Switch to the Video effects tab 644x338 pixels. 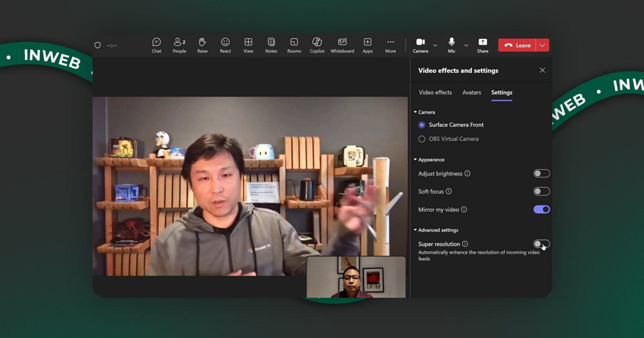pyautogui.click(x=435, y=92)
